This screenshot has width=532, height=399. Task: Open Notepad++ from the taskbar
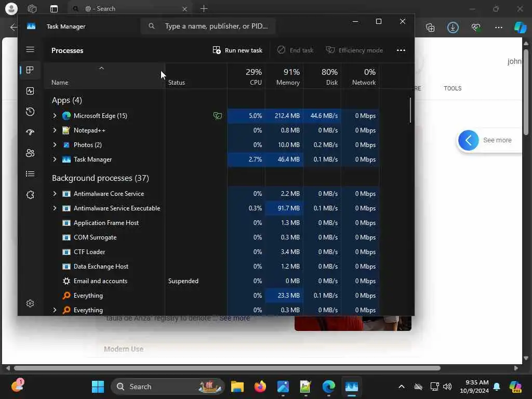[305, 387]
